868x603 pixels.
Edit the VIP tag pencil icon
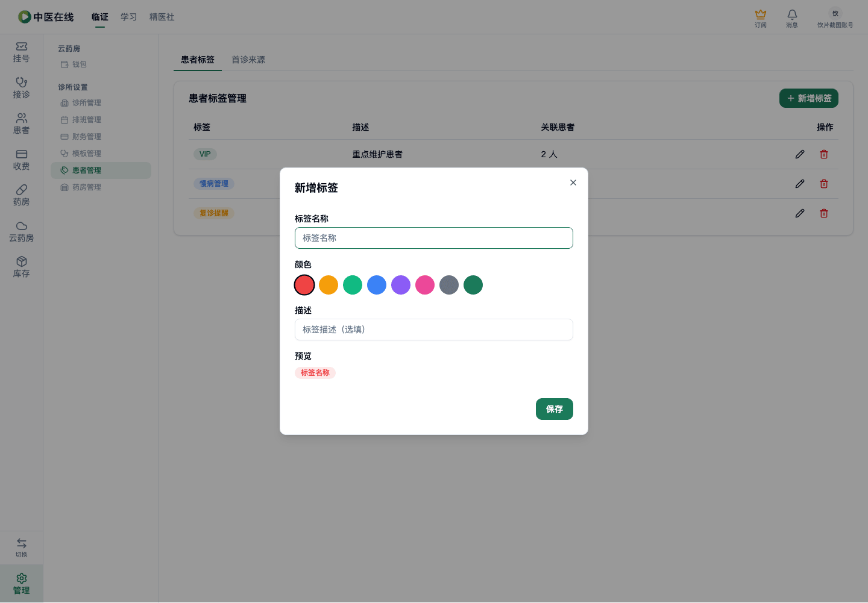click(x=800, y=154)
